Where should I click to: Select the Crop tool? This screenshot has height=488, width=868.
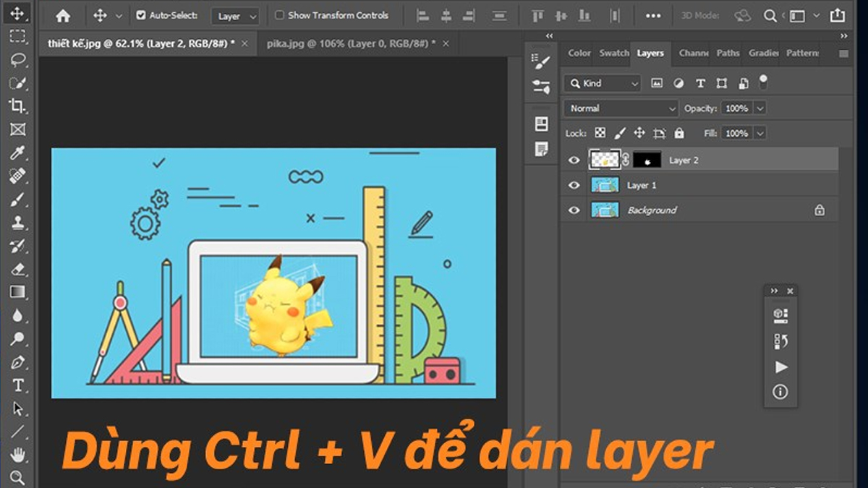[17, 103]
